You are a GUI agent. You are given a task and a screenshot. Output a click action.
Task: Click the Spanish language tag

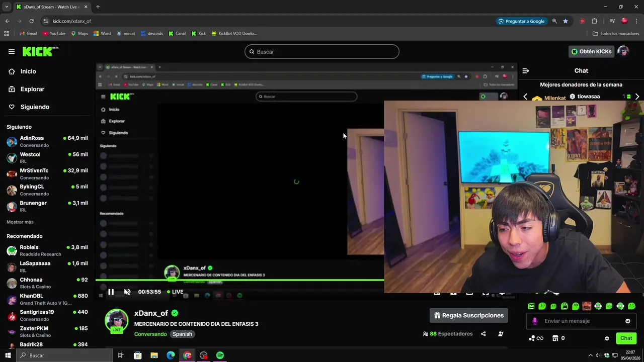point(182,334)
